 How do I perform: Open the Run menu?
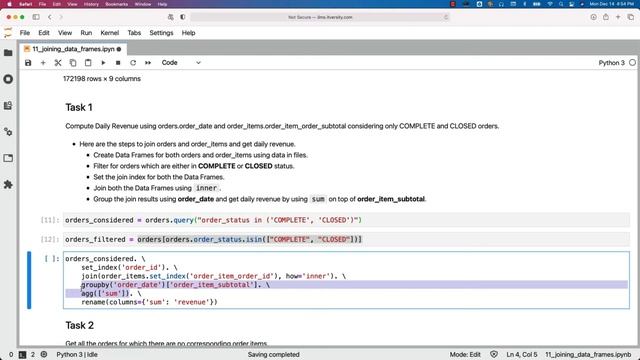click(86, 33)
